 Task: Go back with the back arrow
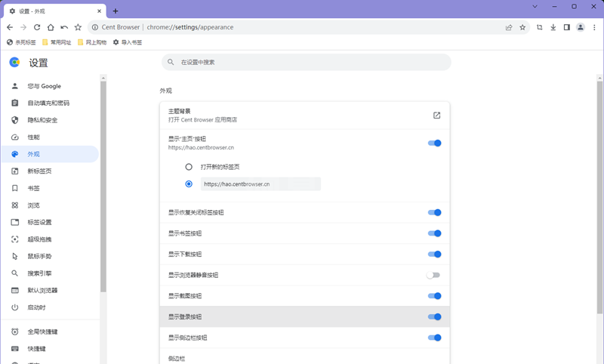(x=10, y=27)
